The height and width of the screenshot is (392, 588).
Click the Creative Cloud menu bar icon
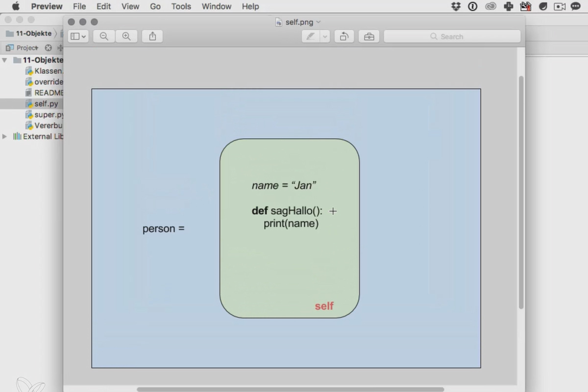coord(490,6)
